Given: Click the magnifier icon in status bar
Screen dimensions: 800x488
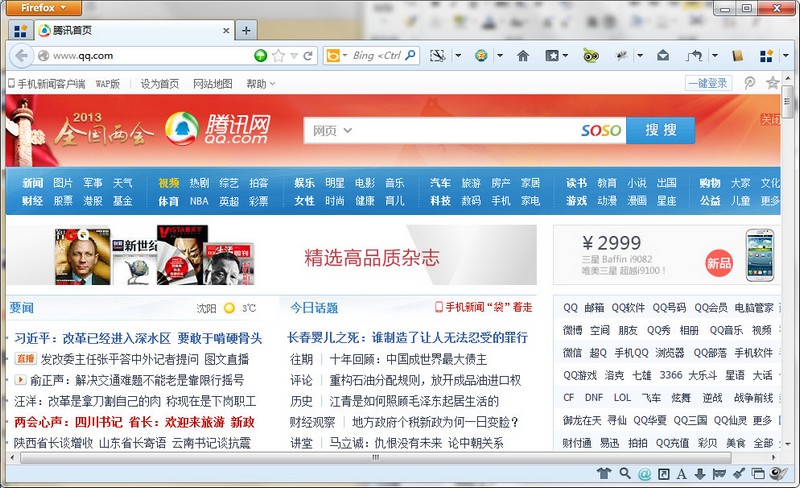Looking at the screenshot, I should 625,473.
